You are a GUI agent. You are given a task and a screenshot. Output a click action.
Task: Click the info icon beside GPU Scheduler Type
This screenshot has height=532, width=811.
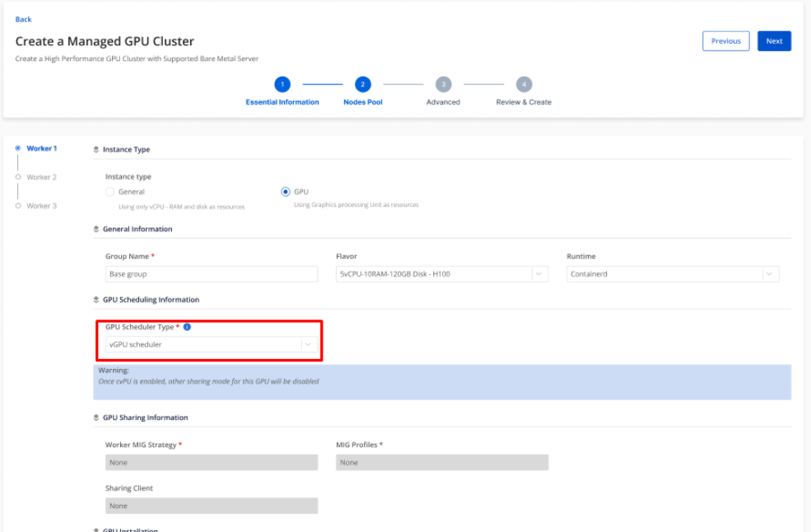[187, 327]
